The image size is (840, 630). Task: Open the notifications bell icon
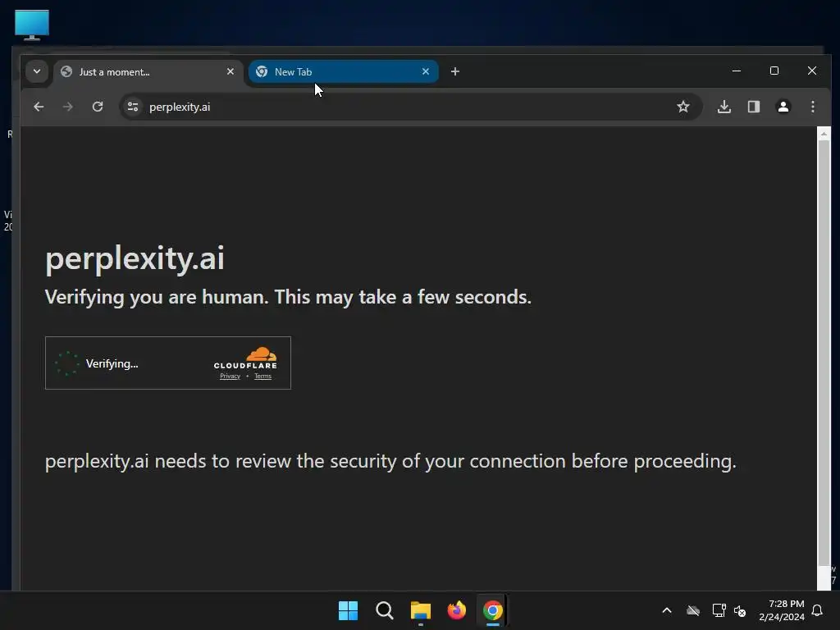818,610
